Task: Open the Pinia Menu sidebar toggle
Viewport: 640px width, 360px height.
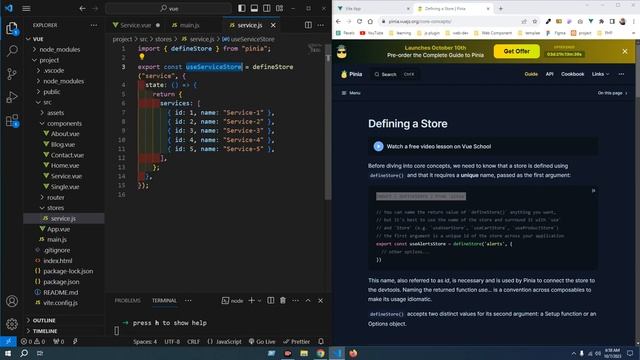Action: pos(351,93)
